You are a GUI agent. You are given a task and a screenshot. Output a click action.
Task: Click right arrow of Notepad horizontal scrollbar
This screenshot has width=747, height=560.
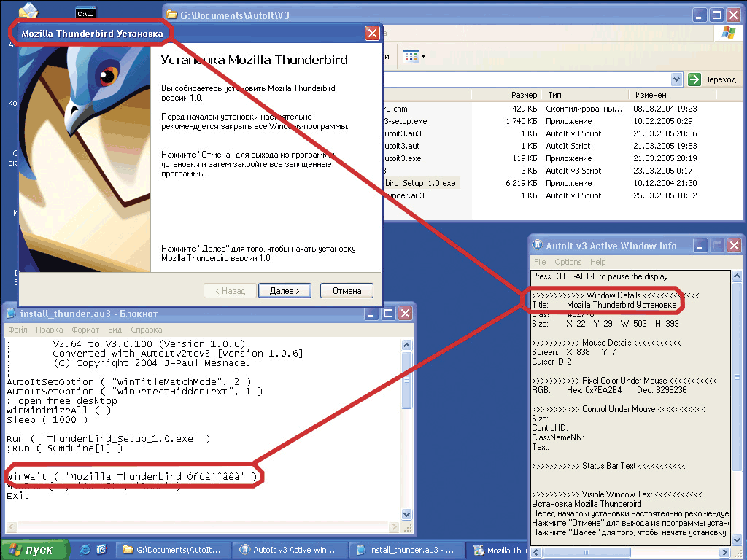click(394, 526)
